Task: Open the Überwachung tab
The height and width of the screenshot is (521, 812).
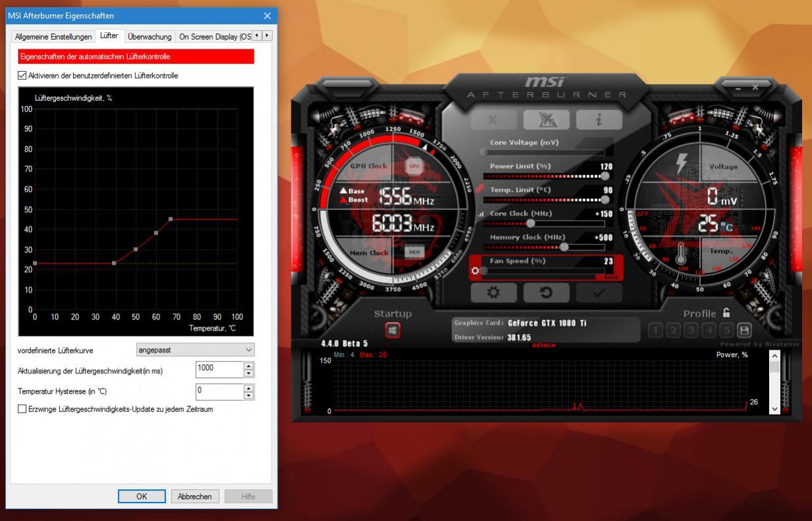Action: (x=150, y=37)
